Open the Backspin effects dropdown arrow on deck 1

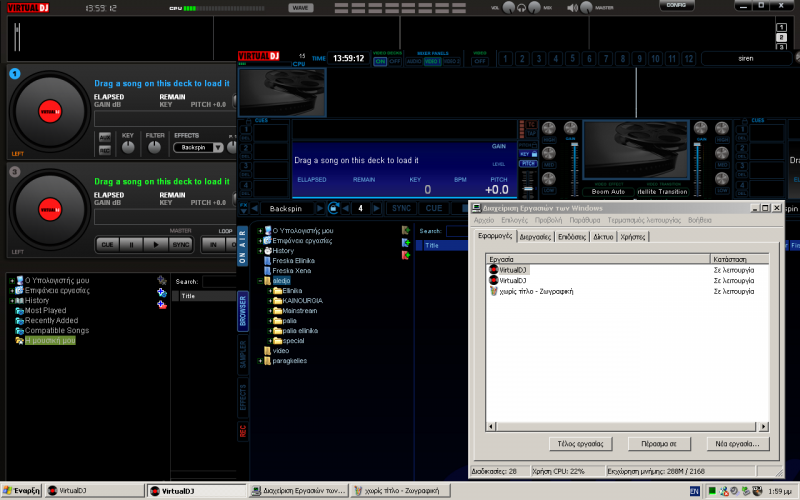point(218,147)
